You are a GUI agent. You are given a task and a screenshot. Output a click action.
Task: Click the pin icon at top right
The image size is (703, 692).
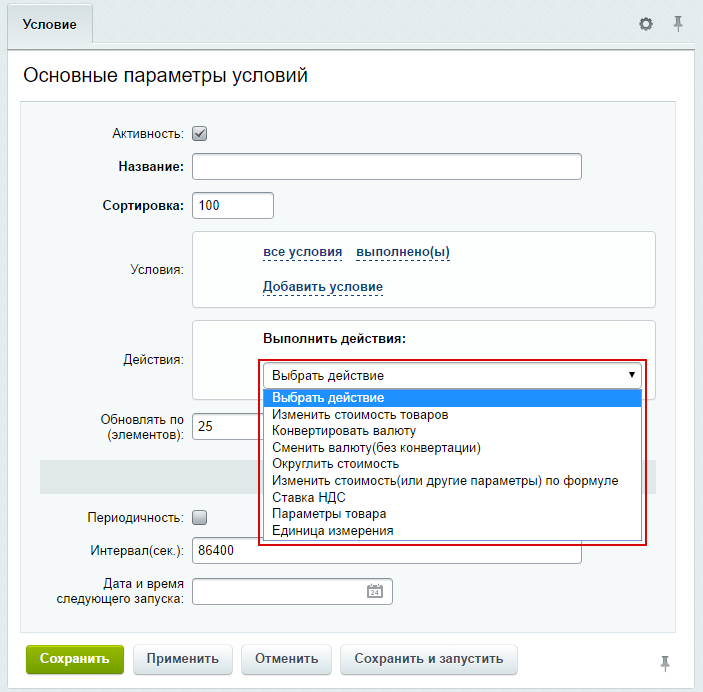[x=678, y=23]
